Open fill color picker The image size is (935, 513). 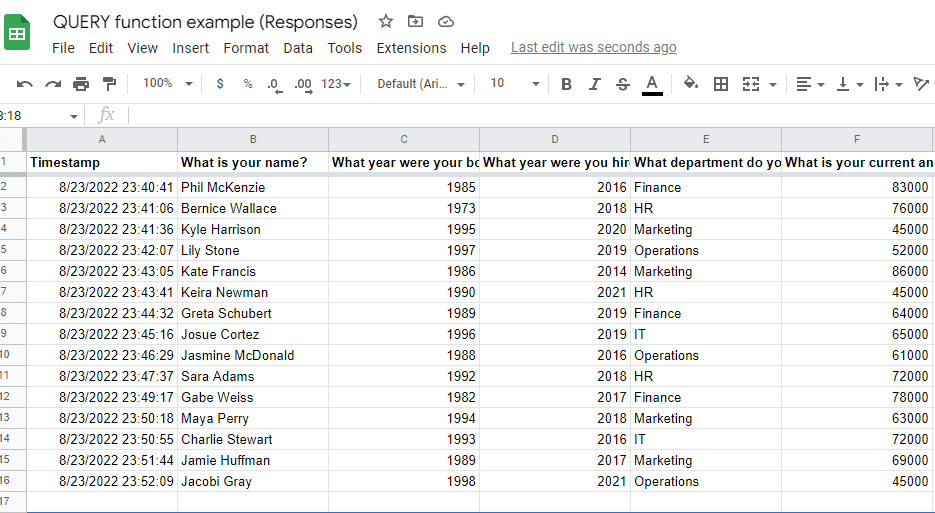tap(691, 84)
